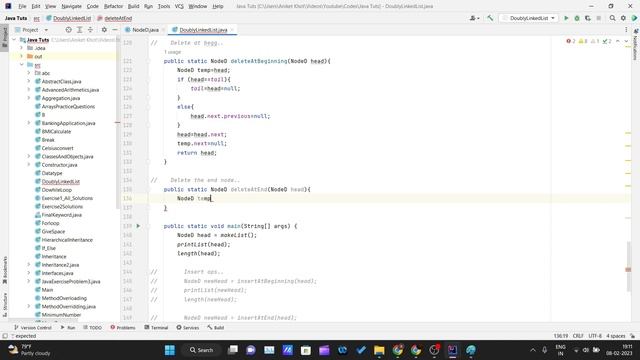Click taskbar Search box

[x=202, y=350]
